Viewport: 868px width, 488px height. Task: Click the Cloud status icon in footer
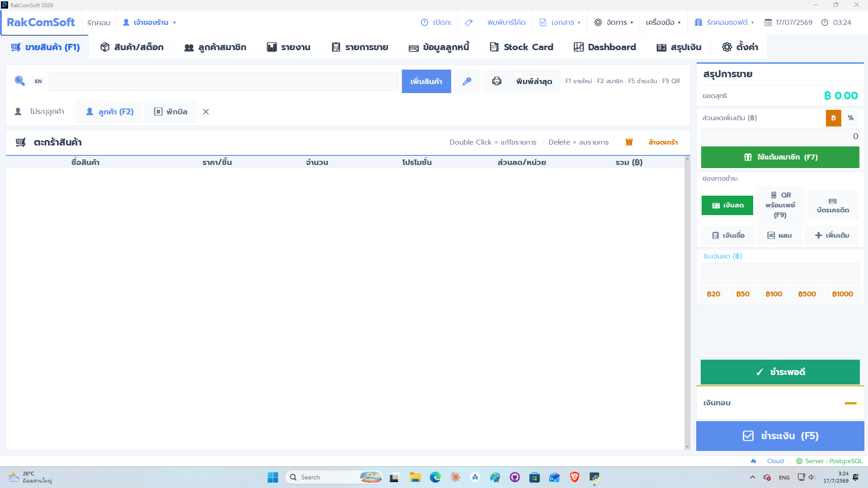pyautogui.click(x=754, y=461)
